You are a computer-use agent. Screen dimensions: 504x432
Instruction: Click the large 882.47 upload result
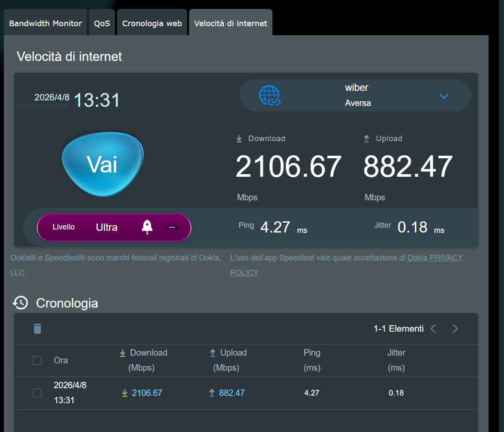click(408, 166)
